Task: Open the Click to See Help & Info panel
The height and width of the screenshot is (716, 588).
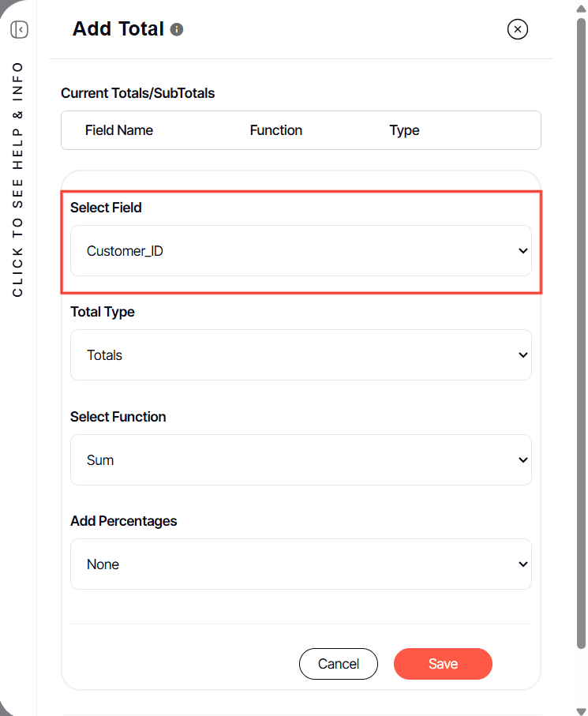Action: (17, 179)
